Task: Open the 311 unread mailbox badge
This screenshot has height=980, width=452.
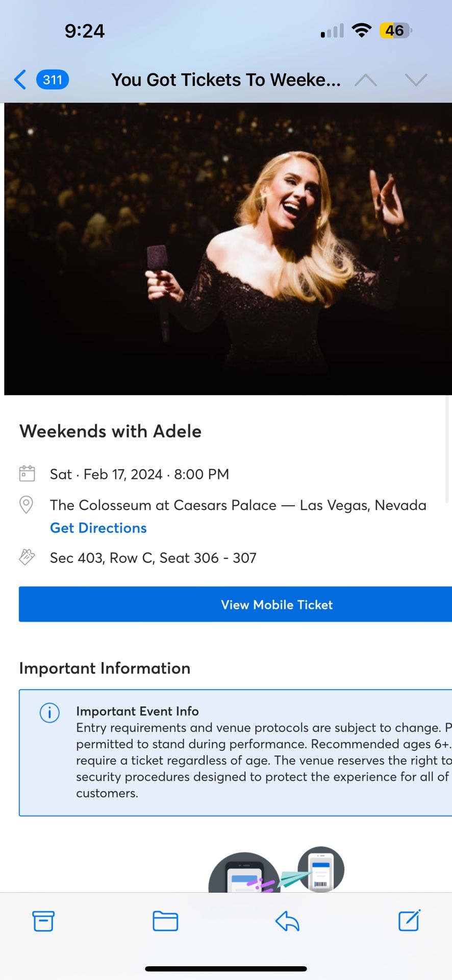Action: (53, 80)
